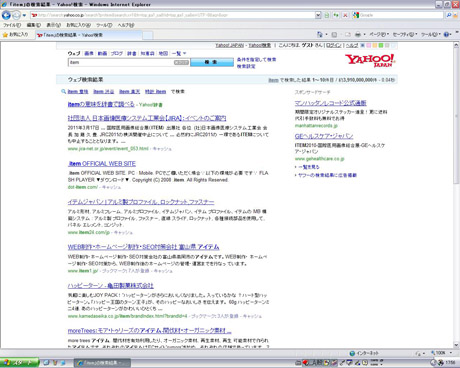
Task: Open the item OFFICIAL WEB SITE result link
Action: point(102,164)
